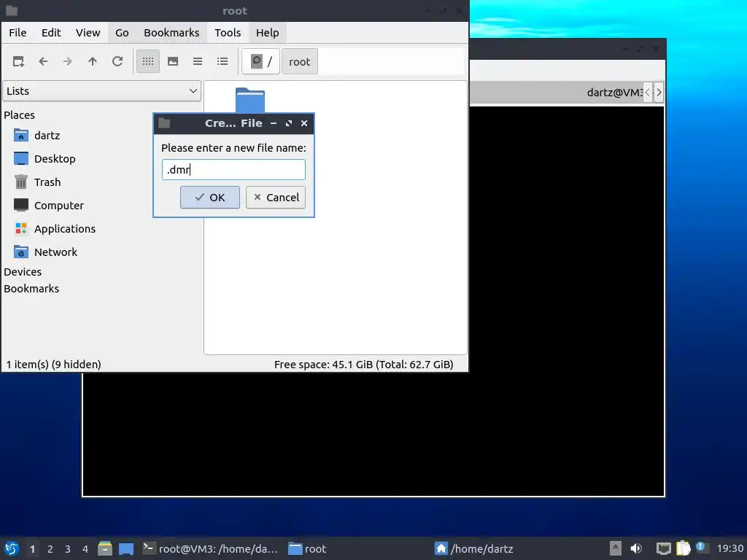Screen dimensions: 747x560
Task: Click the Devices section header
Action: point(23,272)
